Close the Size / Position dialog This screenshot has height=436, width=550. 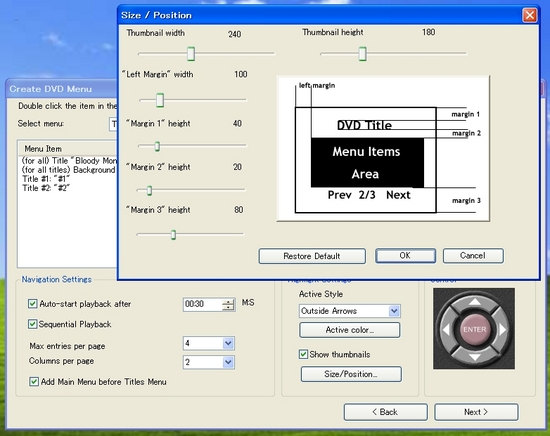click(x=530, y=15)
